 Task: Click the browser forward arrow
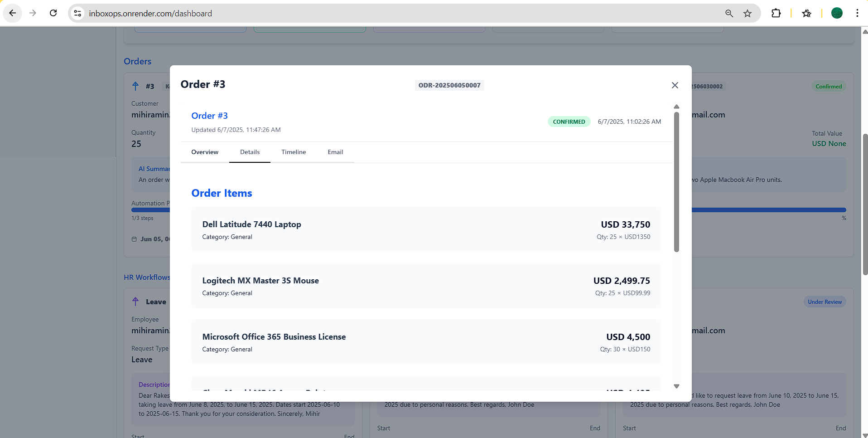coord(33,13)
